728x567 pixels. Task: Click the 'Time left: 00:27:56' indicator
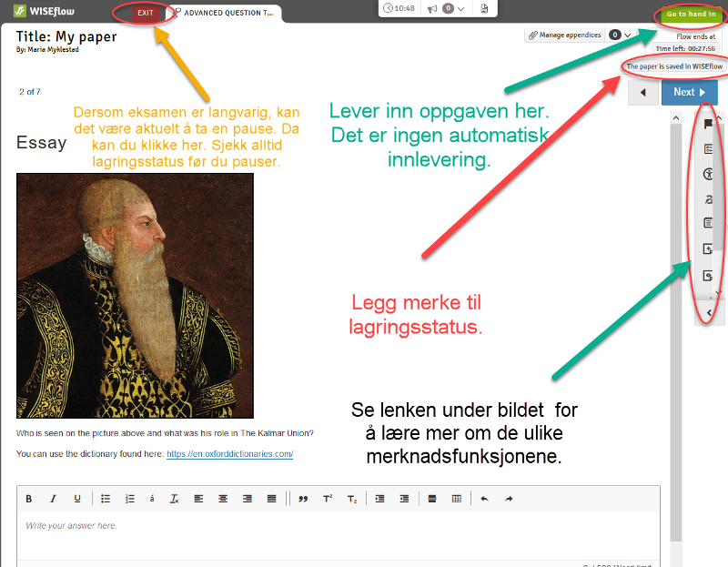685,48
